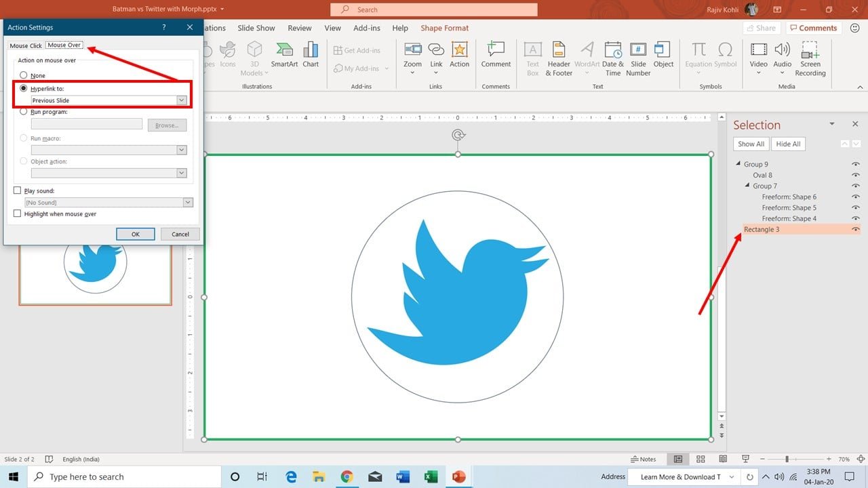Select the None radio button

pyautogui.click(x=24, y=75)
